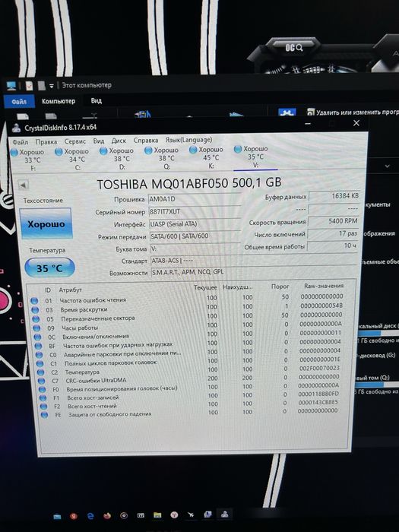Viewport: 399px width, 532px height.
Task: Open the Диск menu
Action: (x=119, y=141)
